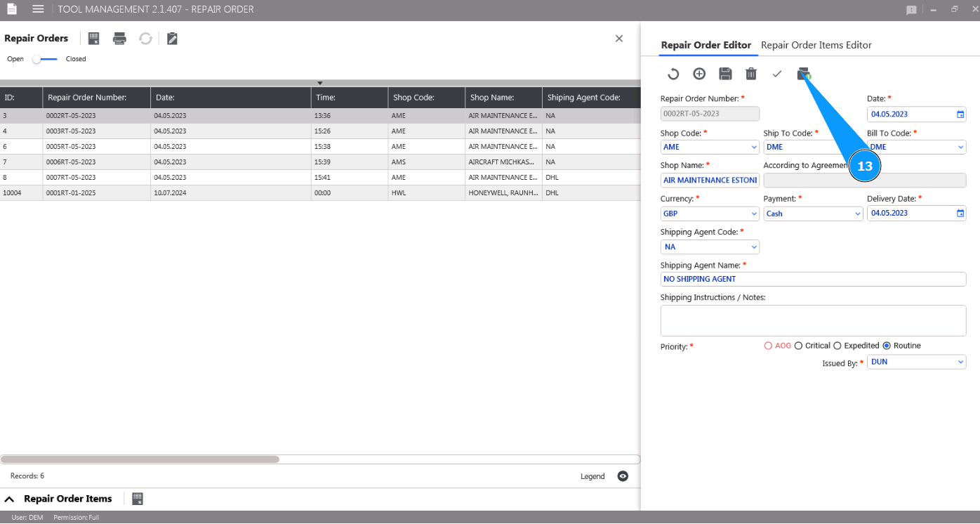Open the calendar picker for the Date field
The image size is (980, 524).
(960, 114)
